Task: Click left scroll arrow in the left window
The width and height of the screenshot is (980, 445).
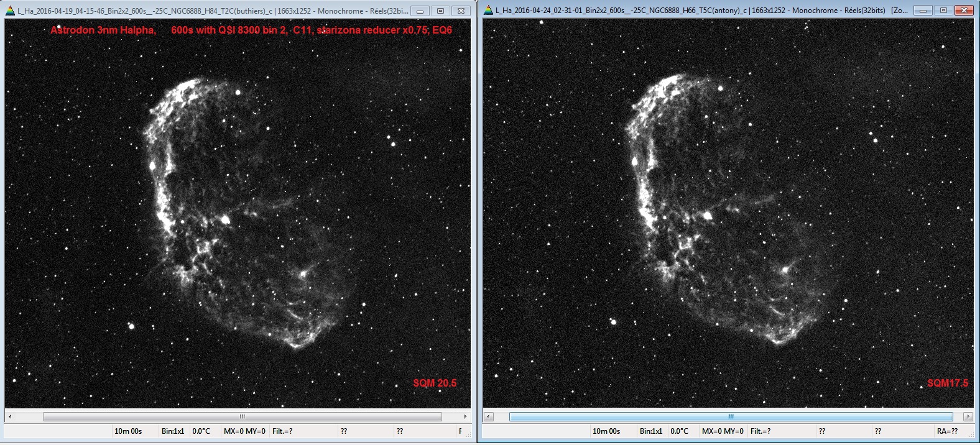Action: [x=10, y=416]
